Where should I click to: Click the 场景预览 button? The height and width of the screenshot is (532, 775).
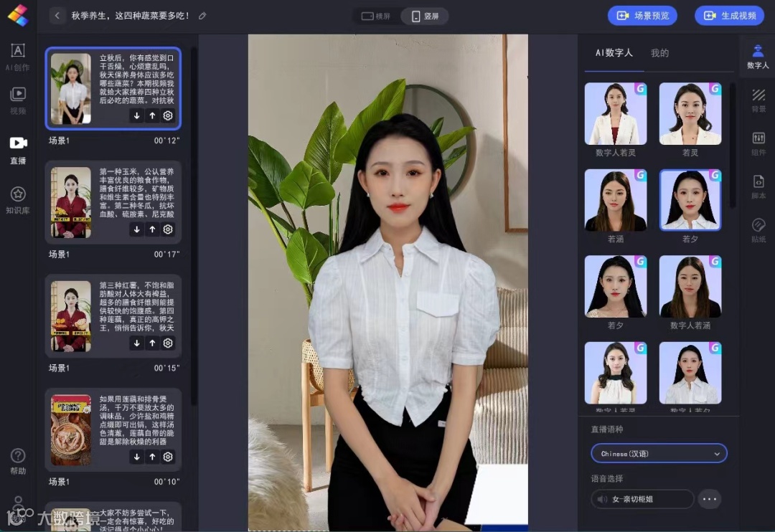click(x=642, y=16)
